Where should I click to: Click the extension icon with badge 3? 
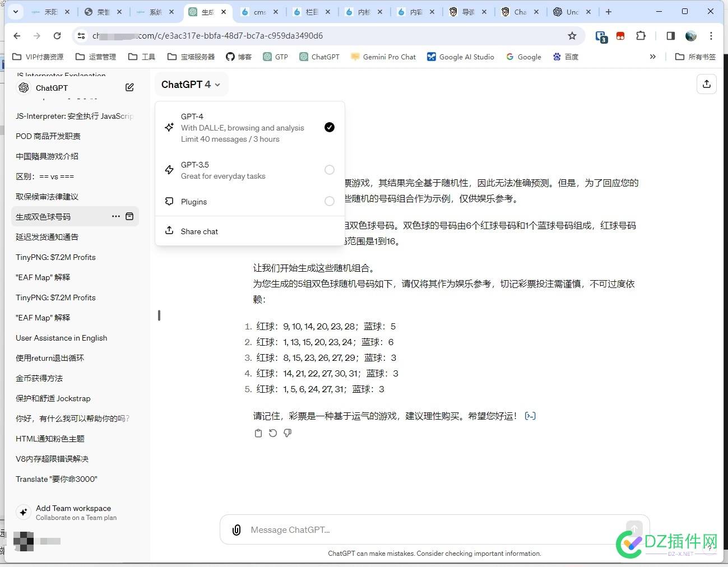(x=601, y=36)
